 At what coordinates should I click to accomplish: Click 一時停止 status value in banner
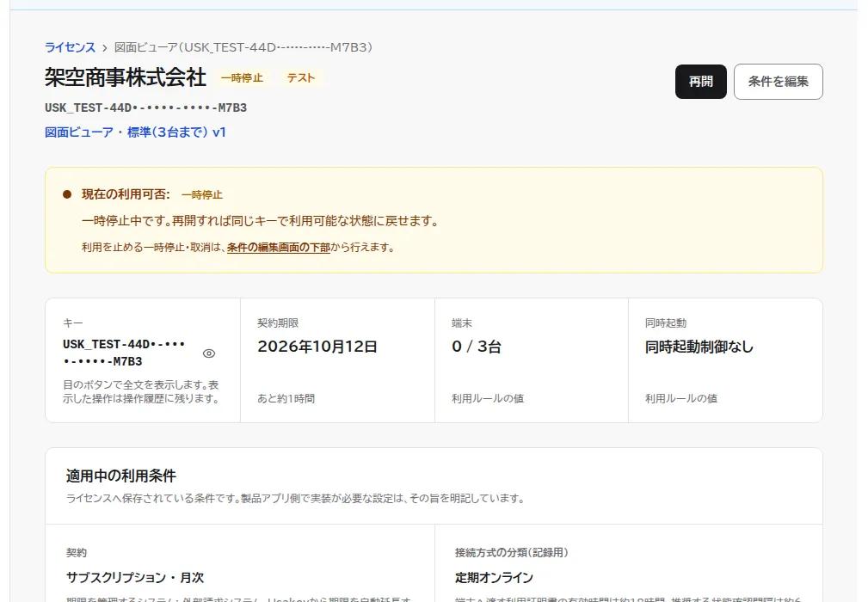201,194
